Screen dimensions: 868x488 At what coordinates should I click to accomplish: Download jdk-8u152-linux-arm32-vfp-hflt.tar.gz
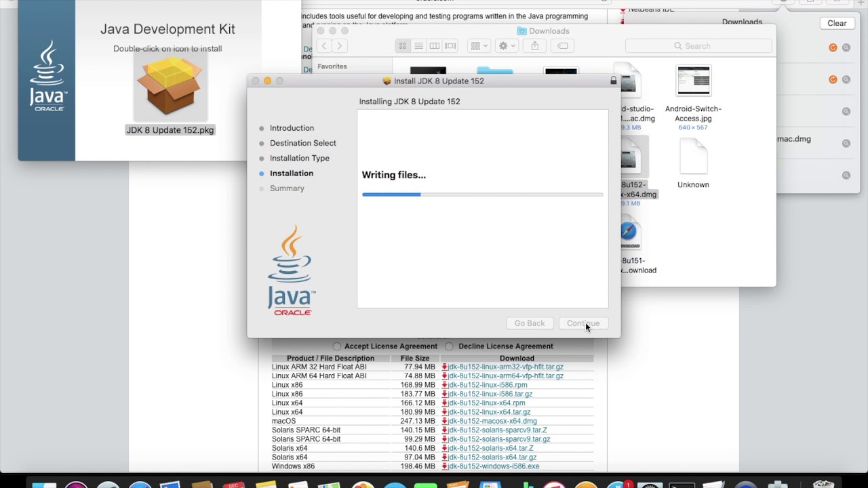pos(506,367)
